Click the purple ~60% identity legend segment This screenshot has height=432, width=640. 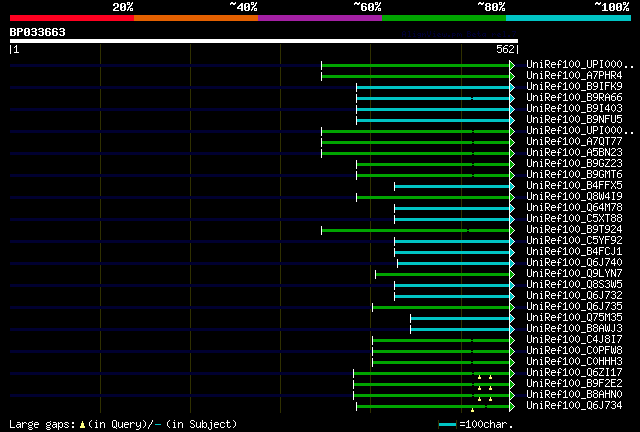coord(320,18)
